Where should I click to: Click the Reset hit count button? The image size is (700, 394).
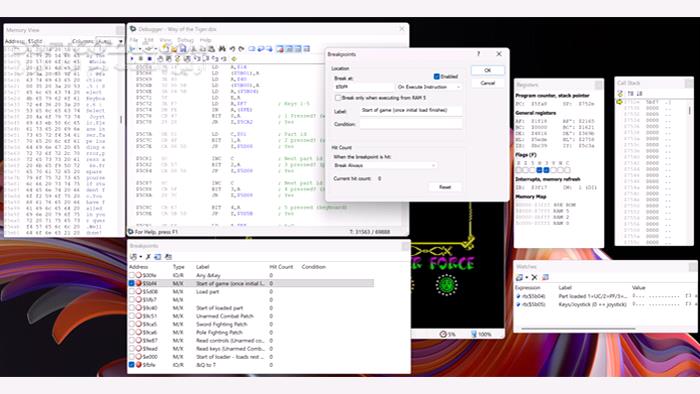pyautogui.click(x=445, y=187)
